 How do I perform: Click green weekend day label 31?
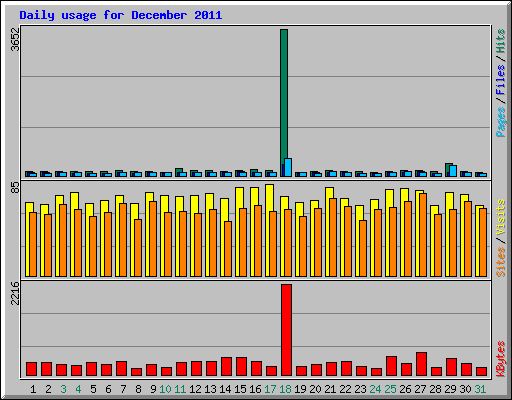pos(480,389)
